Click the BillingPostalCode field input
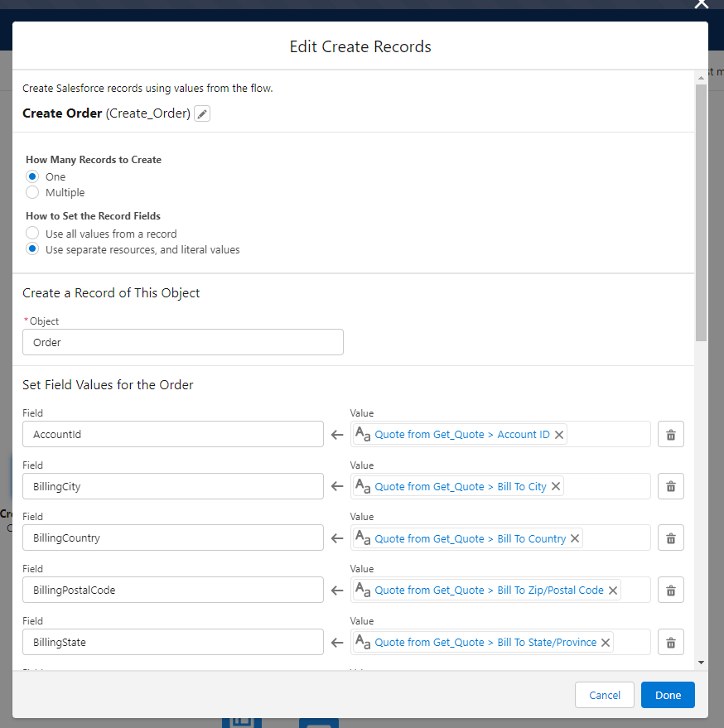This screenshot has height=728, width=724. (x=172, y=591)
